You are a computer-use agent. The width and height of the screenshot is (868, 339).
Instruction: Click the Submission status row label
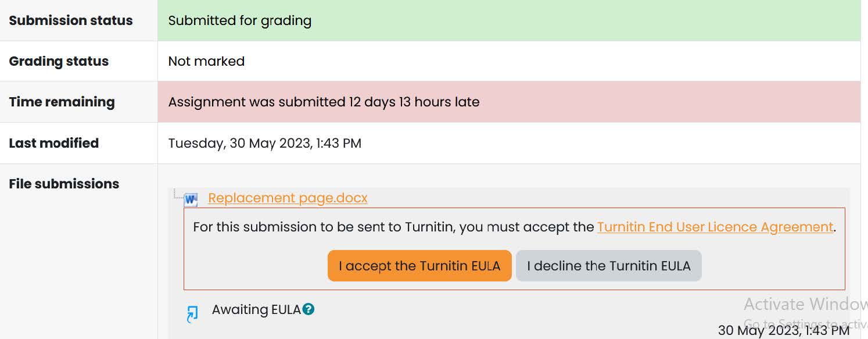70,20
